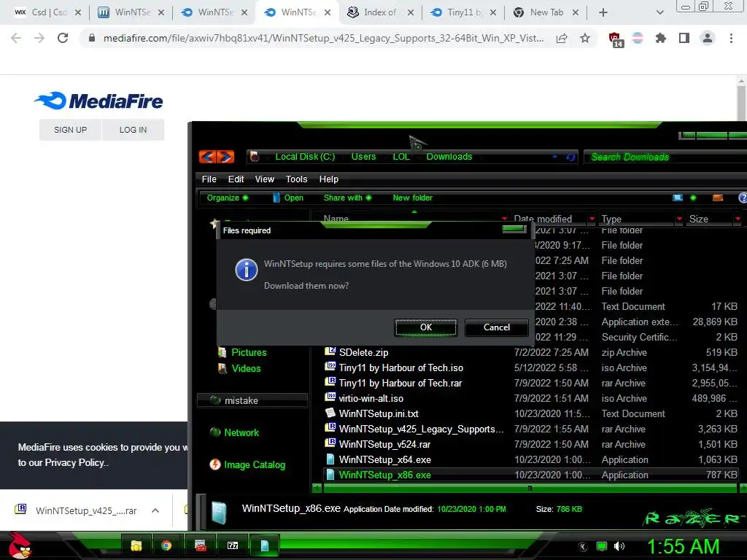
Task: Open Network in navigation pane
Action: coord(241,432)
